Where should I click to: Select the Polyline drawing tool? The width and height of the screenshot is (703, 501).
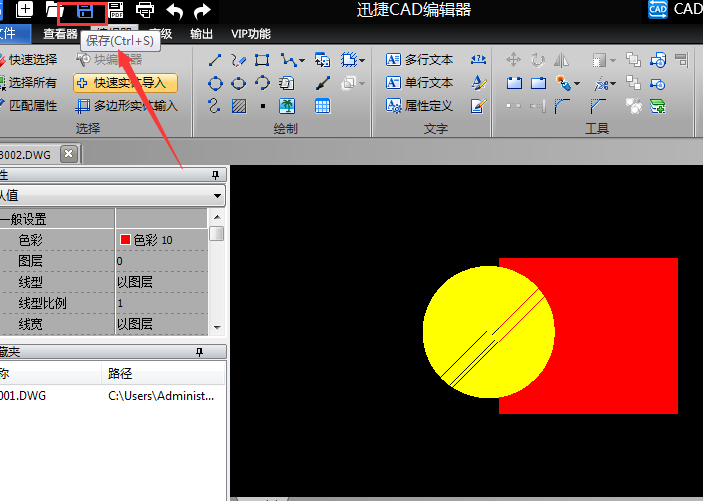click(288, 60)
